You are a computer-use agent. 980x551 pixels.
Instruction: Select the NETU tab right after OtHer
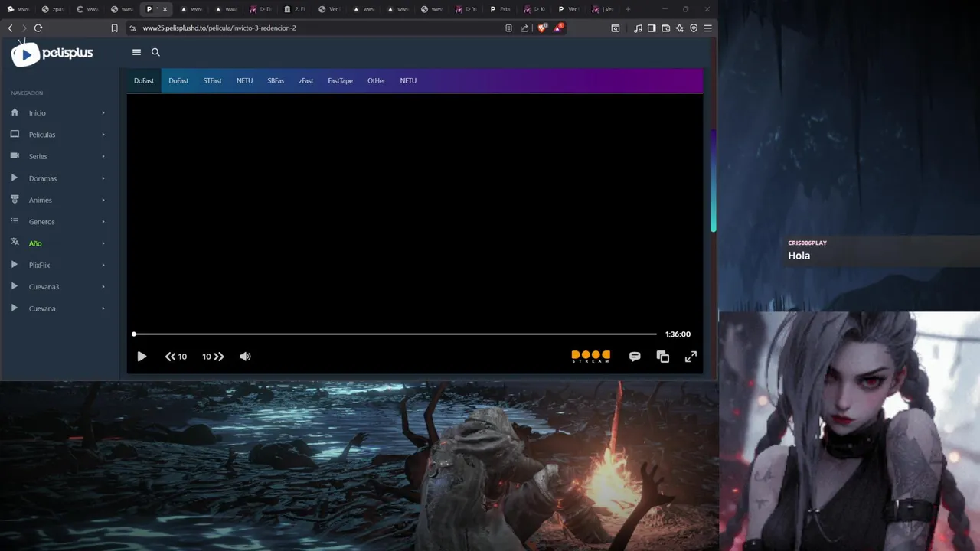point(408,80)
